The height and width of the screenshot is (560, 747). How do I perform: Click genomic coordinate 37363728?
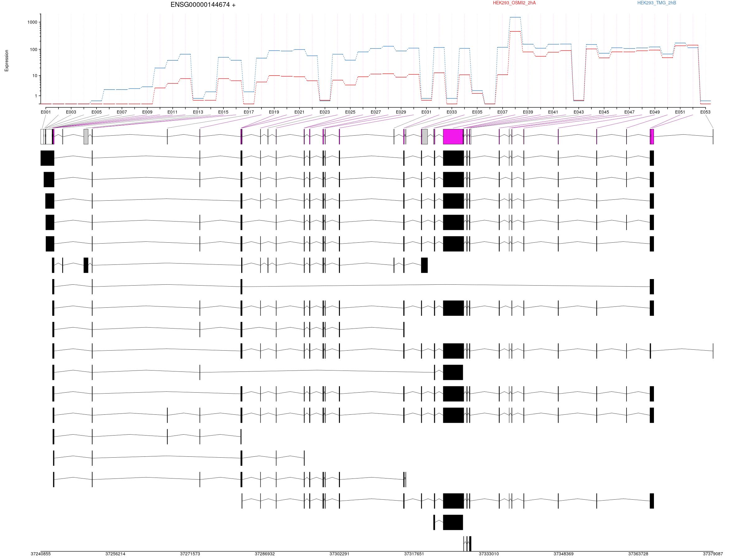638,554
